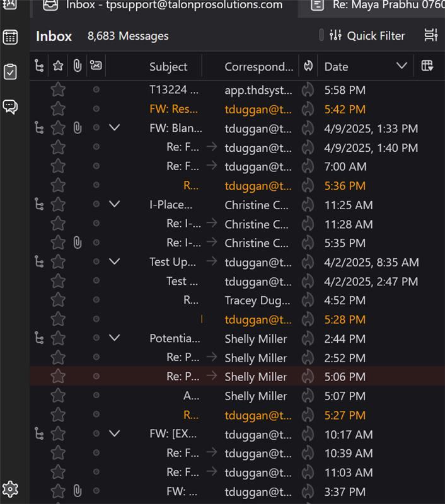Mark the 5:58 PM app.thdsyst message as junk
The width and height of the screenshot is (445, 504).
pos(308,90)
